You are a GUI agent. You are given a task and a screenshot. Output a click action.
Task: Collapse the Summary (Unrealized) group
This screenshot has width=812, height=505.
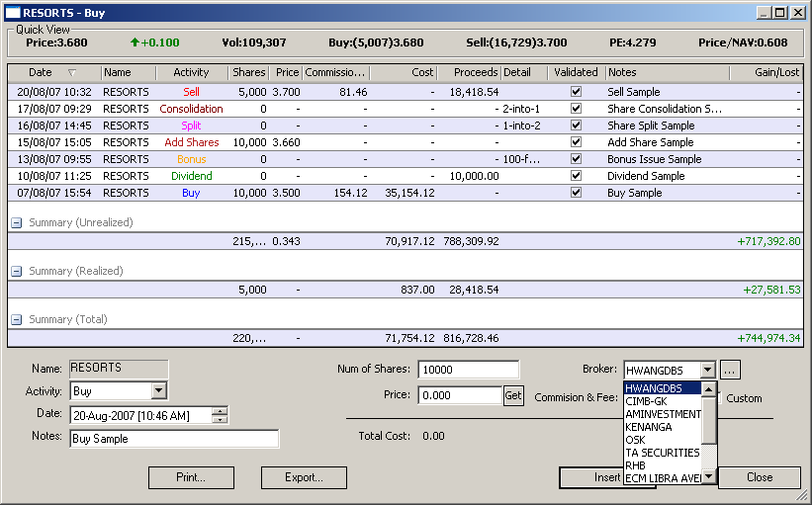(17, 223)
